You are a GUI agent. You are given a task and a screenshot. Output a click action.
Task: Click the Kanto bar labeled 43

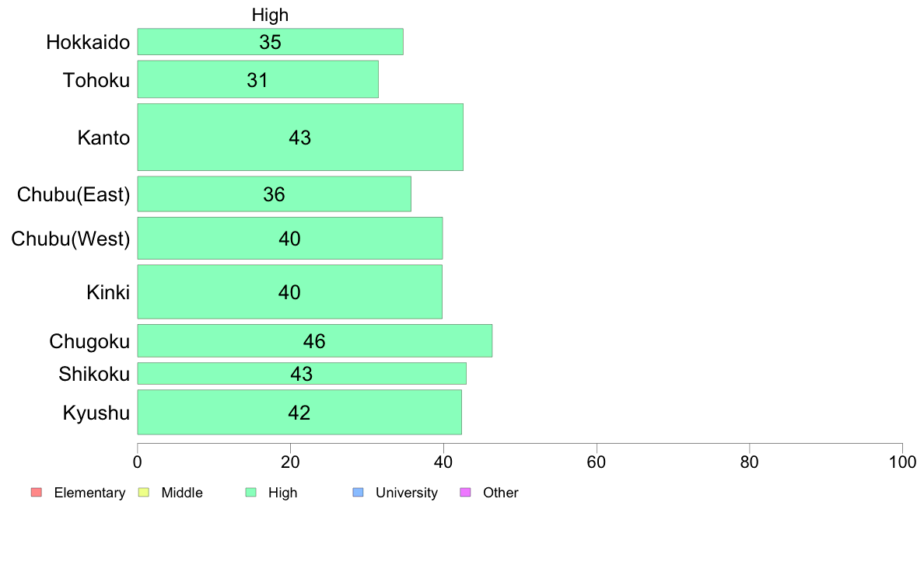(300, 138)
